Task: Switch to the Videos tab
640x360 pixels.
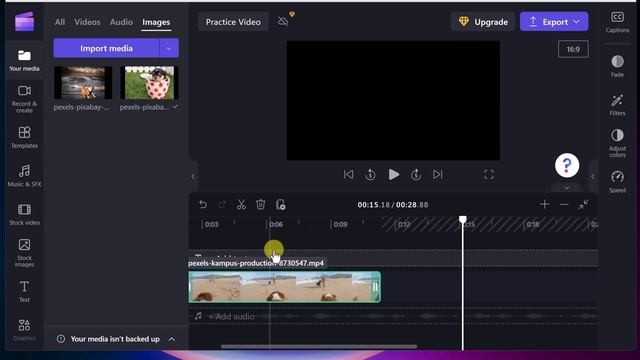Action: [x=87, y=22]
